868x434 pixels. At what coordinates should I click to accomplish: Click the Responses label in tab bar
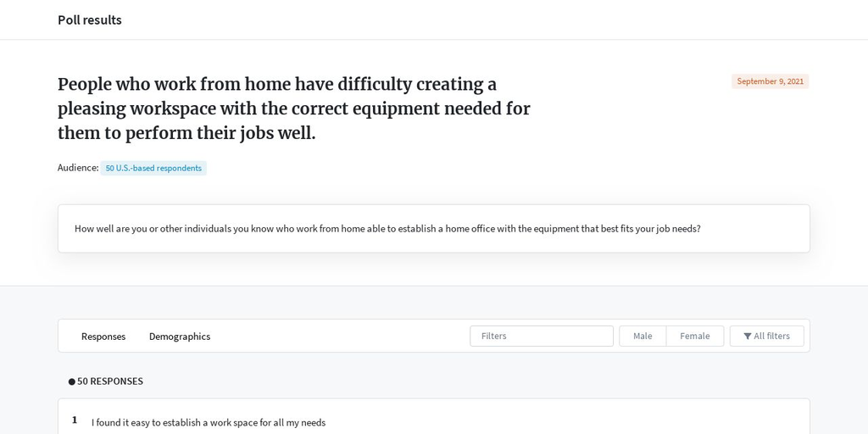point(103,337)
